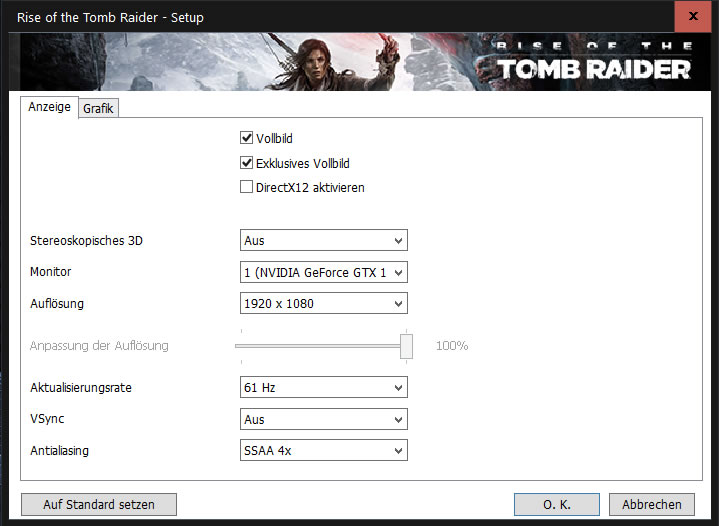Click the 100% resolution scale value

[452, 346]
